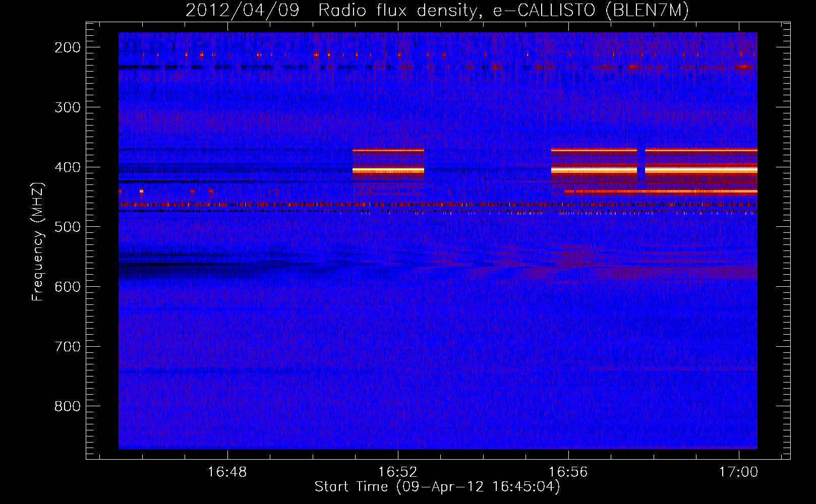
Task: Click the bright burst band starting near 16:51
Action: coord(388,171)
